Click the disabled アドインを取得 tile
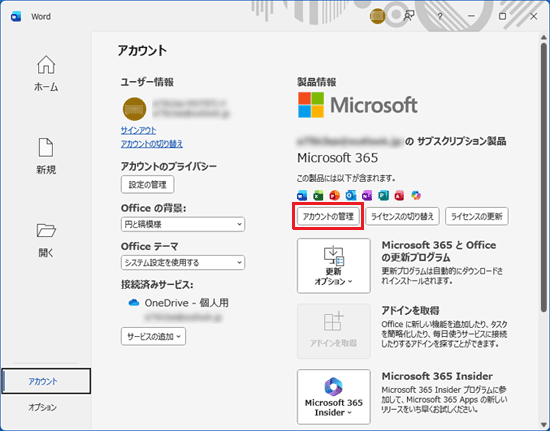The width and height of the screenshot is (550, 431). [x=334, y=331]
